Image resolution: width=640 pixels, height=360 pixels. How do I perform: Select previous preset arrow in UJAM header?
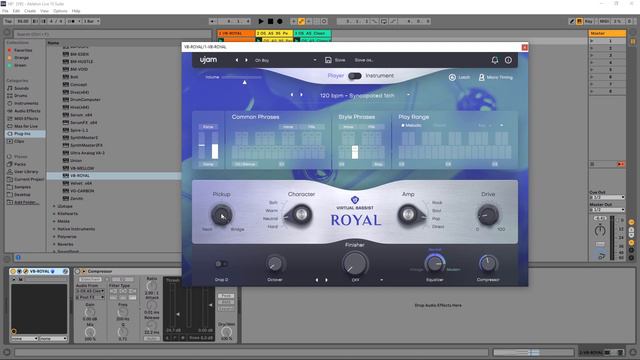coord(237,60)
